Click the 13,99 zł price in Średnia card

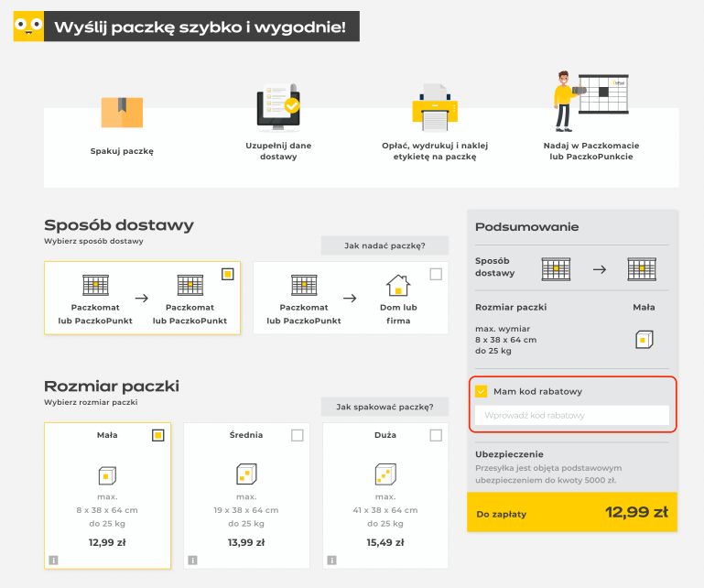coord(246,542)
